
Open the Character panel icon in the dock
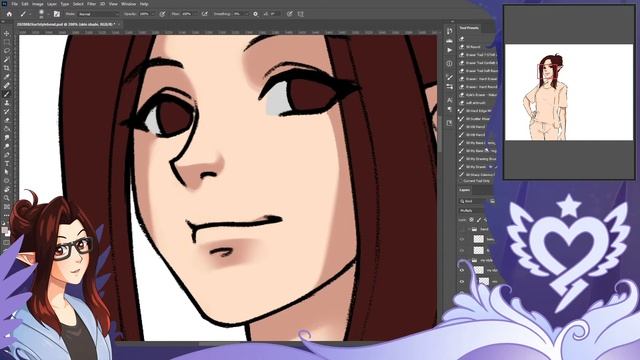[x=449, y=100]
